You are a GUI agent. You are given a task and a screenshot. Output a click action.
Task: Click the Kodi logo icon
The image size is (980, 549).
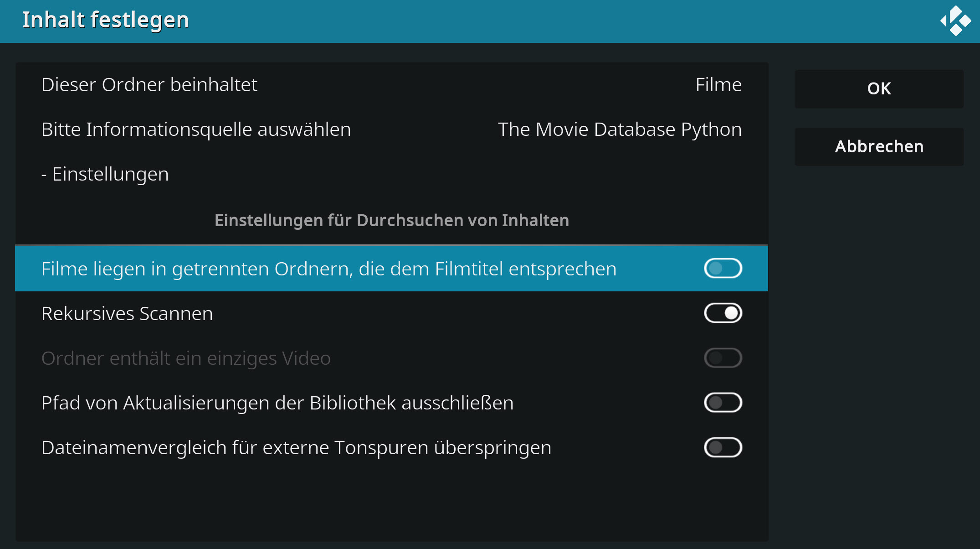point(955,21)
